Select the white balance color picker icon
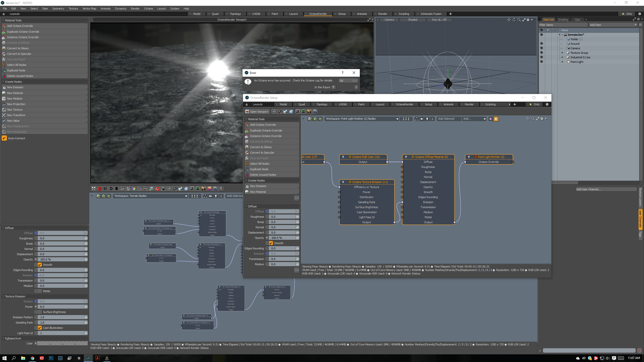The width and height of the screenshot is (644, 362). click(x=134, y=189)
